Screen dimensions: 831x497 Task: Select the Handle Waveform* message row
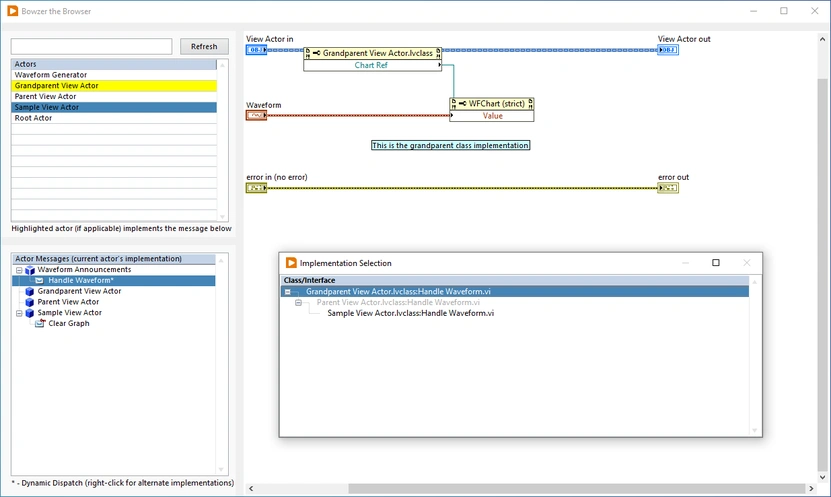(x=113, y=280)
